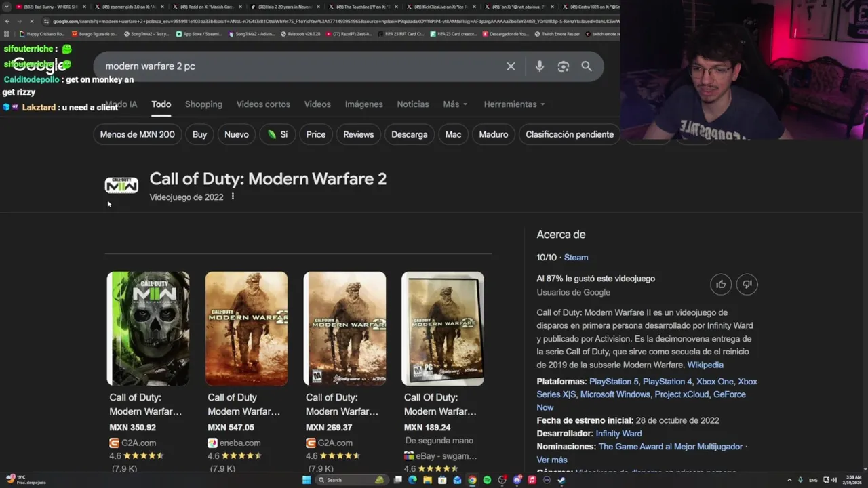Open the PlayStation 5 platform link
This screenshot has height=488, width=868.
(x=614, y=382)
